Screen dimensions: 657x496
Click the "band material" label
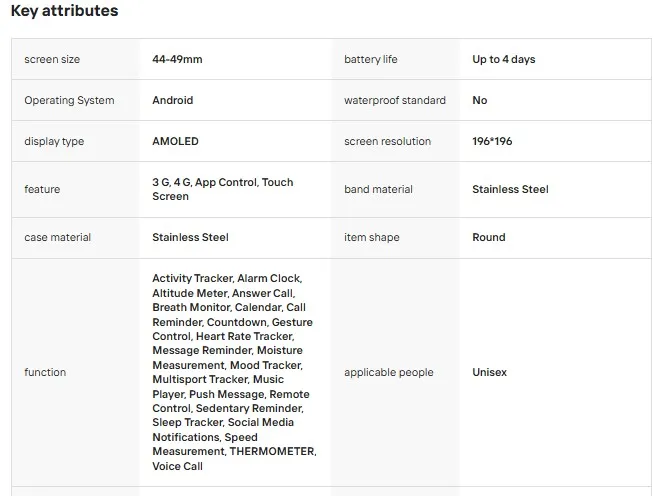(378, 189)
